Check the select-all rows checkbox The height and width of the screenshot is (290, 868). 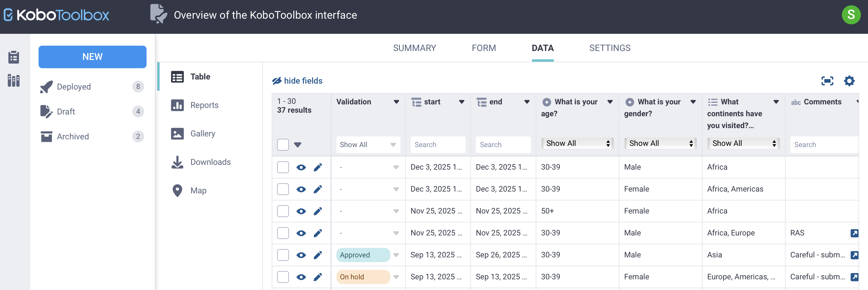(x=283, y=145)
